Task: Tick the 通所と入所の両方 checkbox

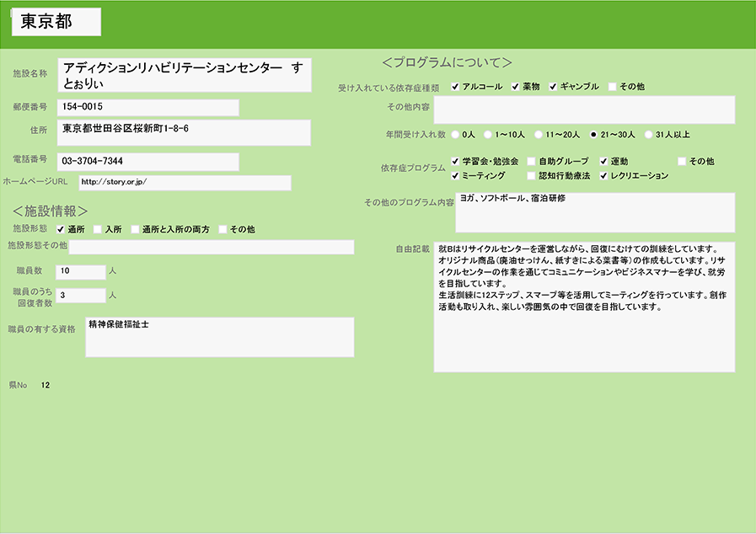Action: 135,229
